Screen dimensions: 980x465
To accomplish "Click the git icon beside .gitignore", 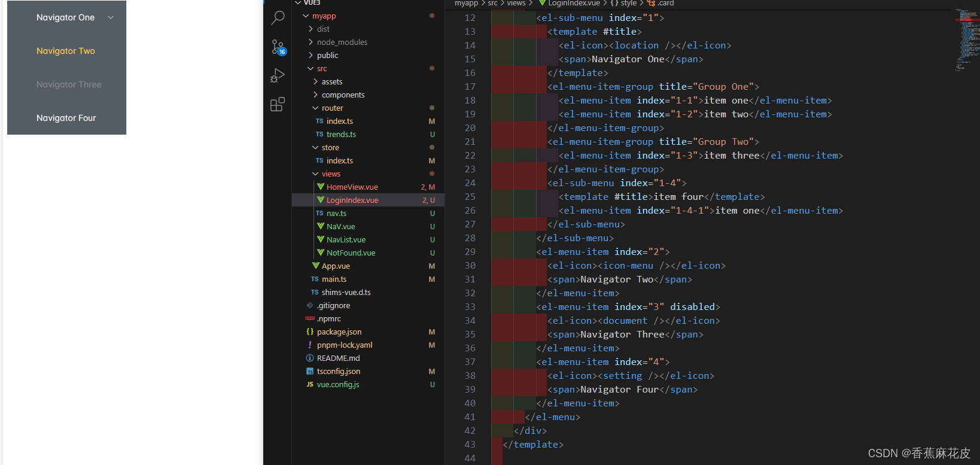I will 310,305.
